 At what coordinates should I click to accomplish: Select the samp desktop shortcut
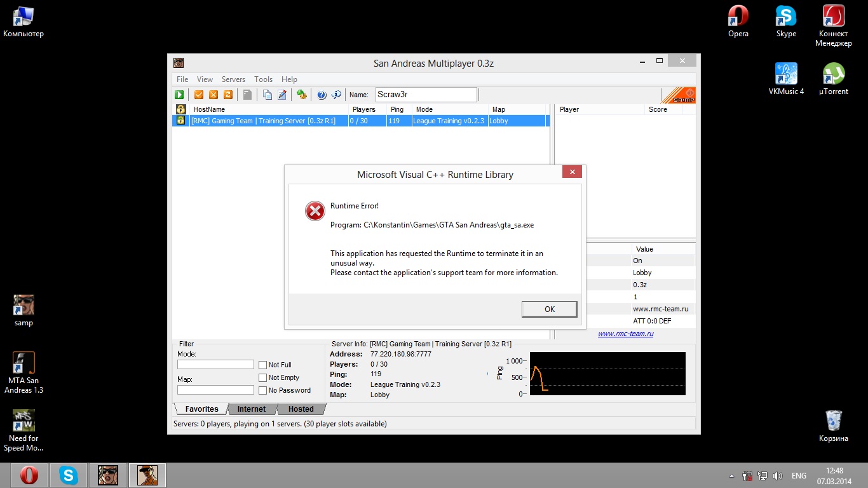24,310
